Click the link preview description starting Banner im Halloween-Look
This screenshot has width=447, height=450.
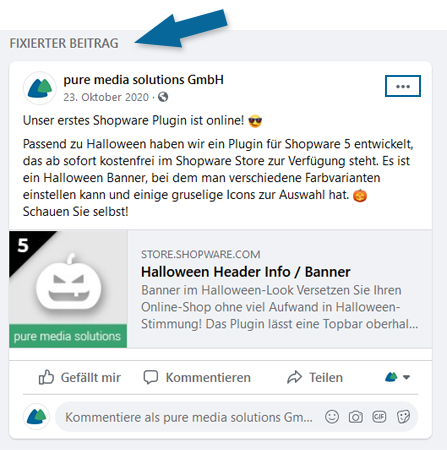[279, 307]
